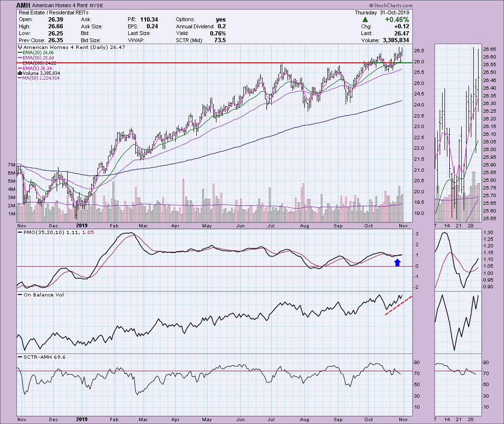
Task: Click the date Thursday 31-Oct-2019
Action: click(x=382, y=12)
